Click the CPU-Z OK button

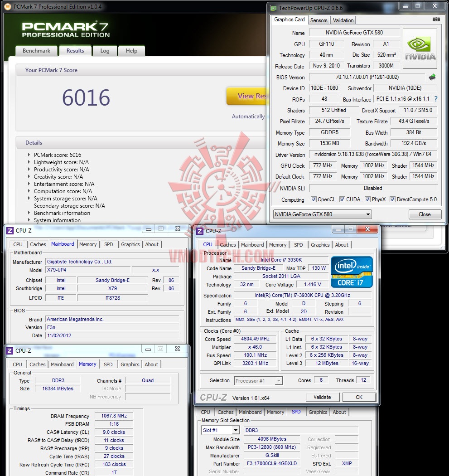pyautogui.click(x=359, y=397)
